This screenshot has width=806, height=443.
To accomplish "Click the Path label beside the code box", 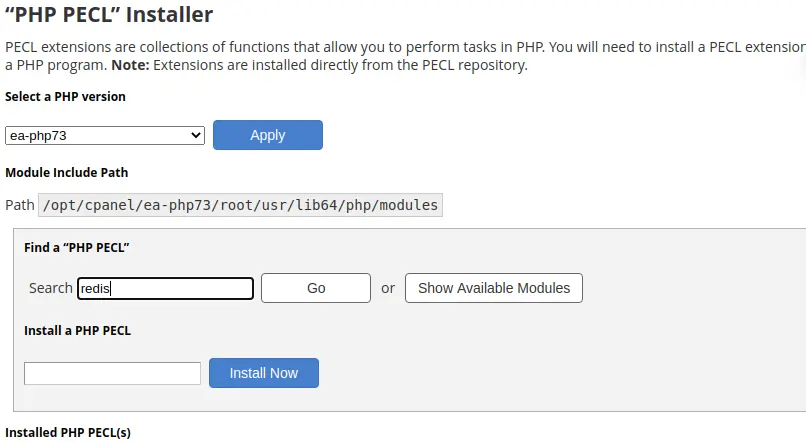I will click(20, 205).
